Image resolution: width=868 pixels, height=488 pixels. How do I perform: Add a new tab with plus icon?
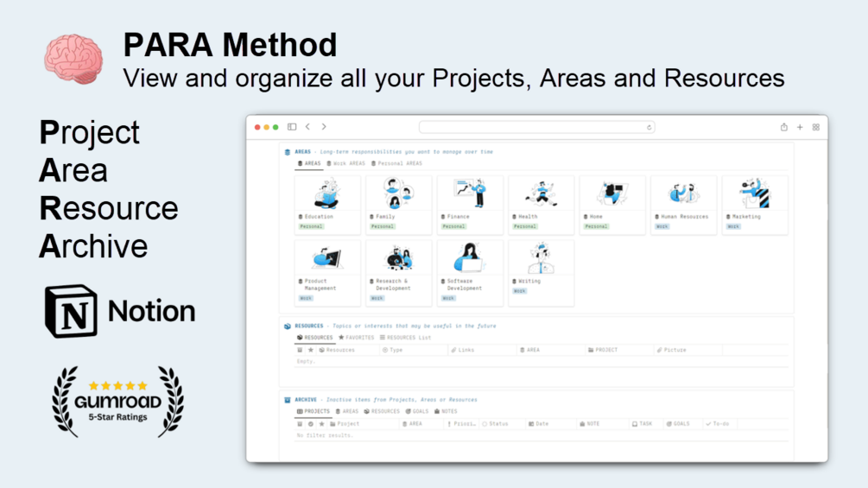800,127
